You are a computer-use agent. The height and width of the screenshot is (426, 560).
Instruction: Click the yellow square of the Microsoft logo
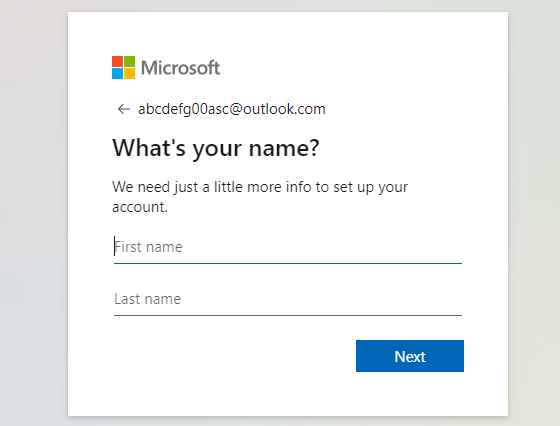click(130, 74)
